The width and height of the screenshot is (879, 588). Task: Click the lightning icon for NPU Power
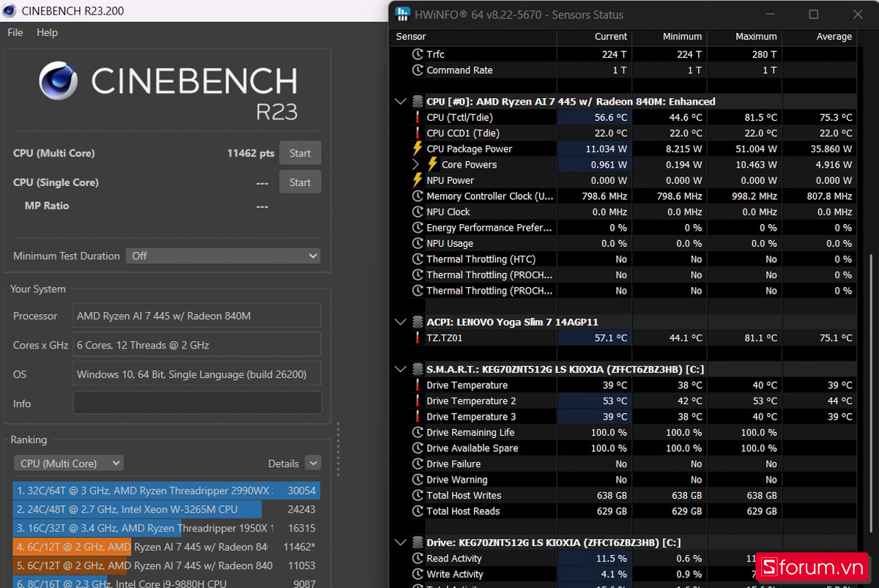point(418,180)
